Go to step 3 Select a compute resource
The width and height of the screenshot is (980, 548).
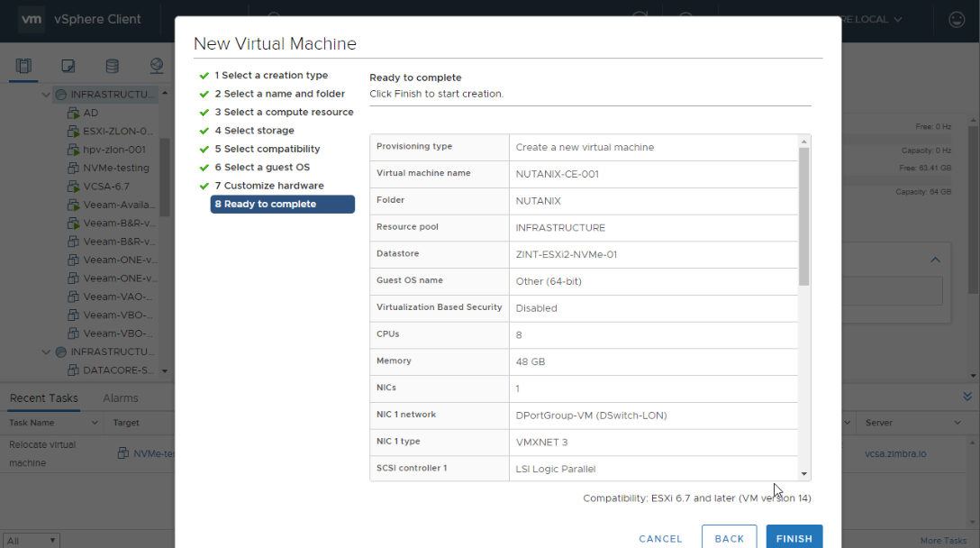[284, 112]
